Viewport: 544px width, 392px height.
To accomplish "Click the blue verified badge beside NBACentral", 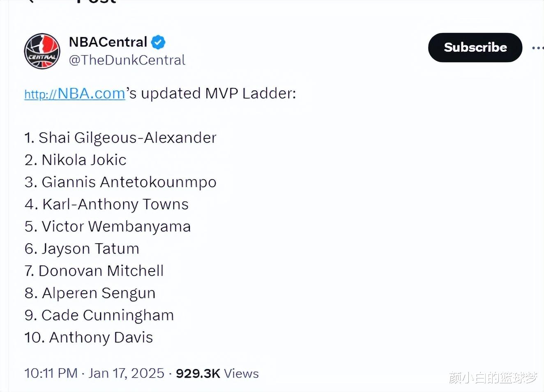I will 158,42.
